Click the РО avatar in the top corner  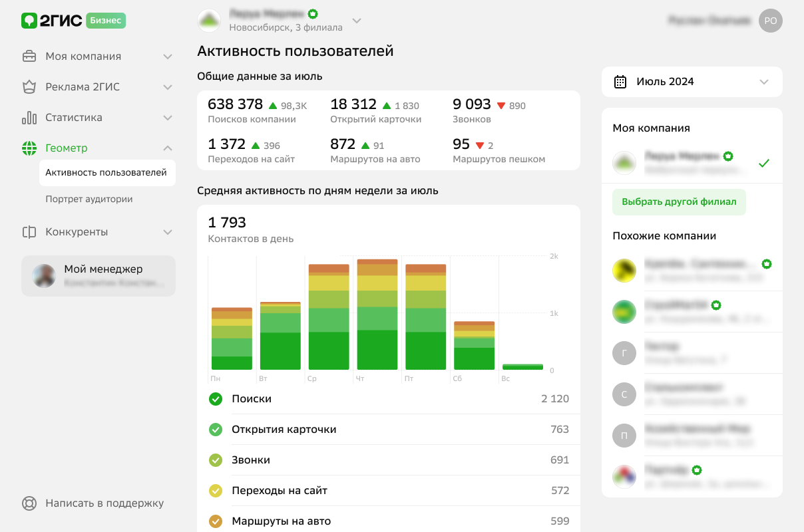click(x=770, y=21)
